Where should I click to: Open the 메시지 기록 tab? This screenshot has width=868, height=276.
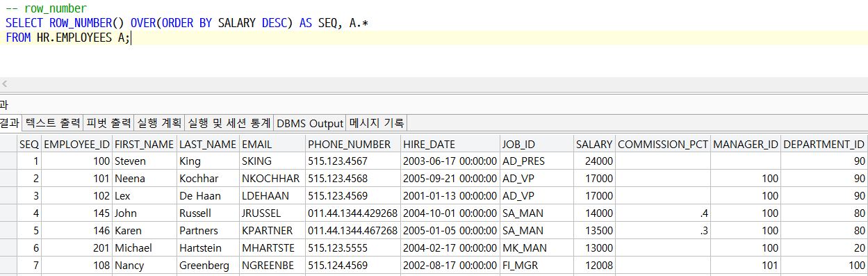coord(376,123)
